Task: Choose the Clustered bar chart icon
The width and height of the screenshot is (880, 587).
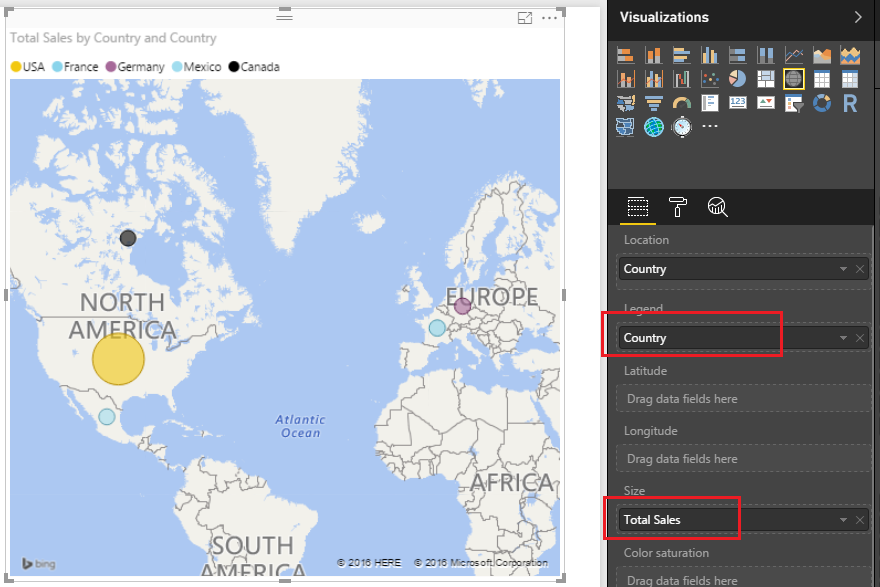Action: (x=681, y=56)
